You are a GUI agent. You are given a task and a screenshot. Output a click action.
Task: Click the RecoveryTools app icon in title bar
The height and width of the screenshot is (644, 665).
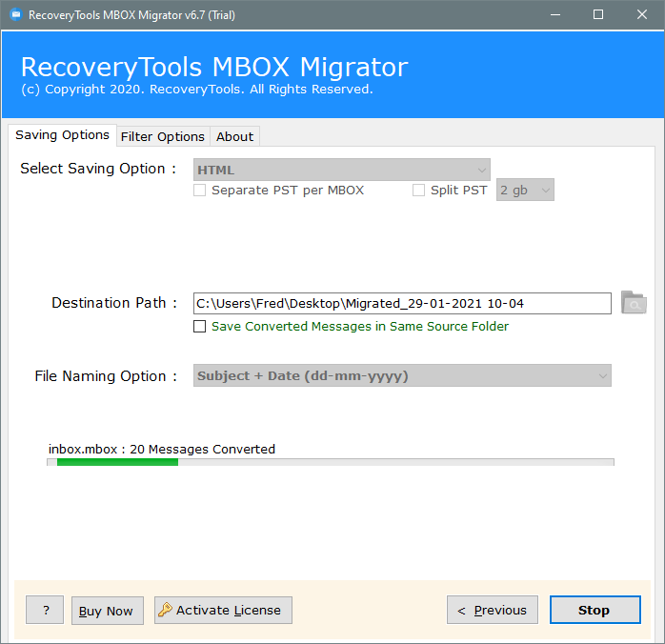[16, 15]
